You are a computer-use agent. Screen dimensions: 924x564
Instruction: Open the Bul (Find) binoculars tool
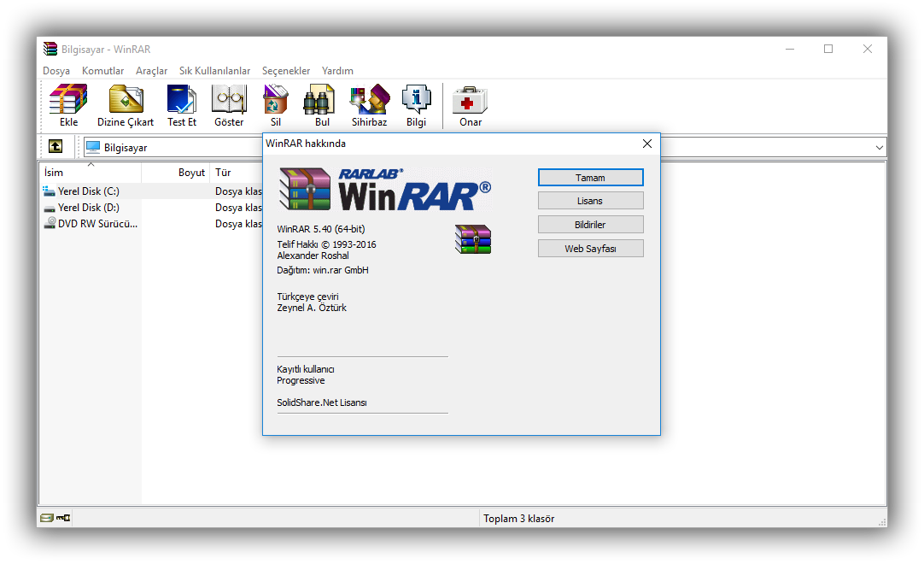click(322, 106)
